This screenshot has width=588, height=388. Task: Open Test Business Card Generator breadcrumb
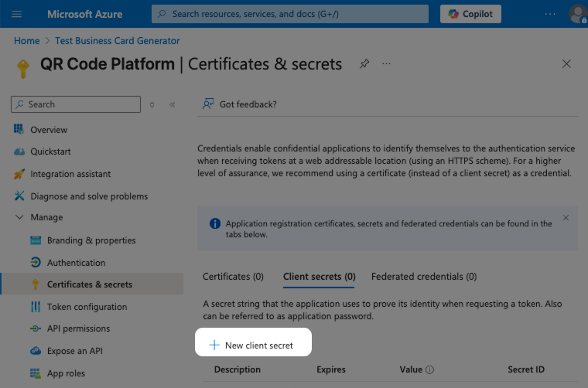(x=116, y=41)
